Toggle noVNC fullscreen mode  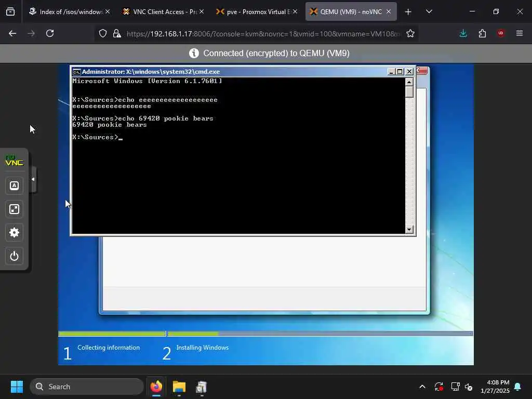tap(14, 209)
